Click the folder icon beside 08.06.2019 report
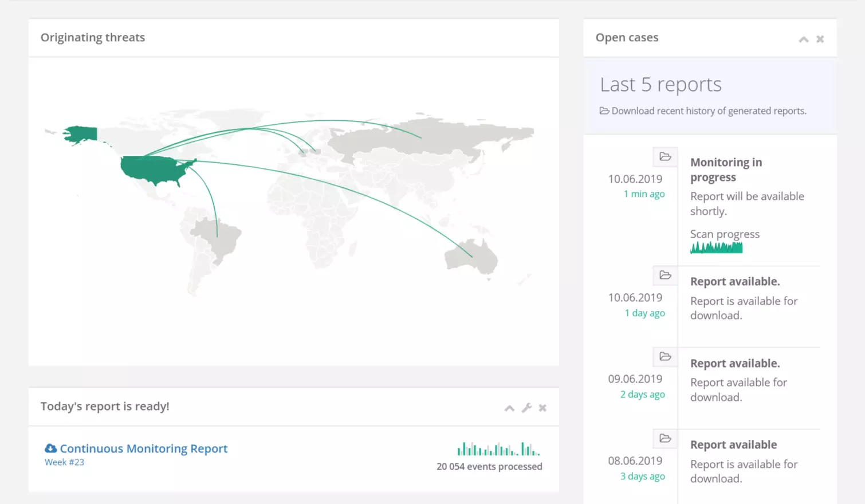Screen dimensions: 865x504 tap(665, 438)
